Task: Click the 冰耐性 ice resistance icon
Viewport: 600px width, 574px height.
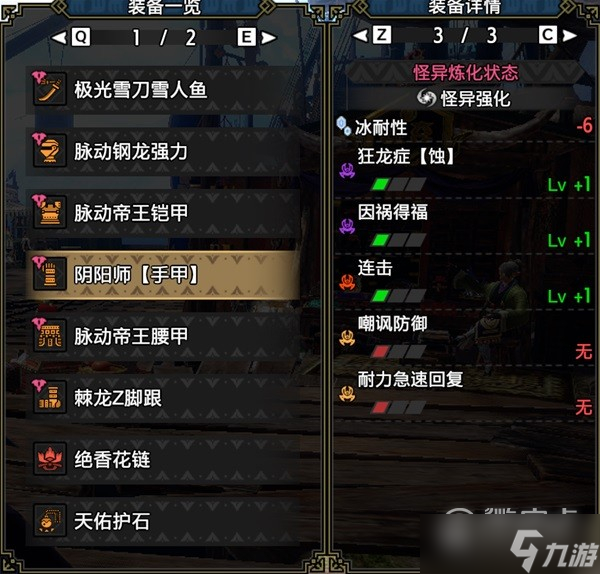Action: pos(343,126)
